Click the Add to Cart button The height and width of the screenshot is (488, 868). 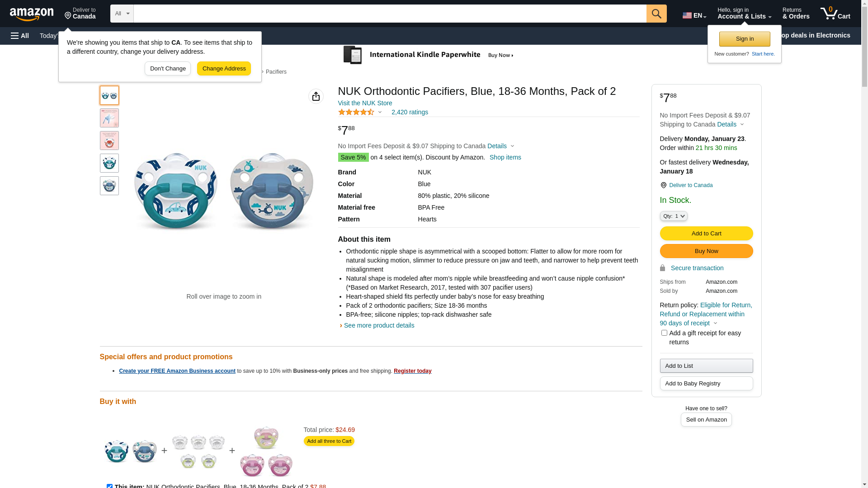point(706,234)
